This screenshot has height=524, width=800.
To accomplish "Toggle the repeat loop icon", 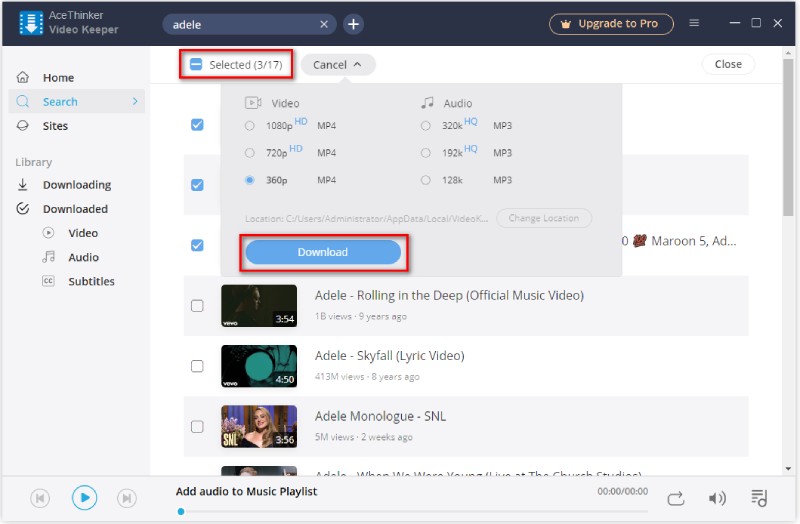I will coord(676,498).
